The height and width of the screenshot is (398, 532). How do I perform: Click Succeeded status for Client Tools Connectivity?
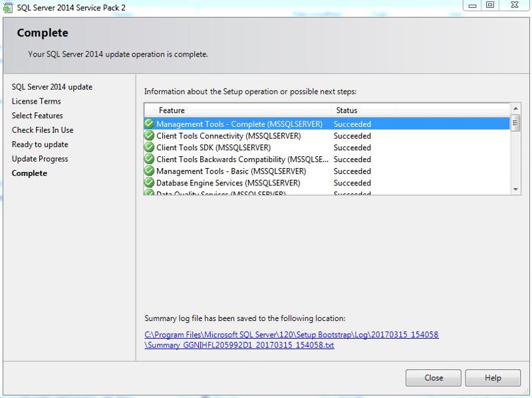pyautogui.click(x=352, y=136)
